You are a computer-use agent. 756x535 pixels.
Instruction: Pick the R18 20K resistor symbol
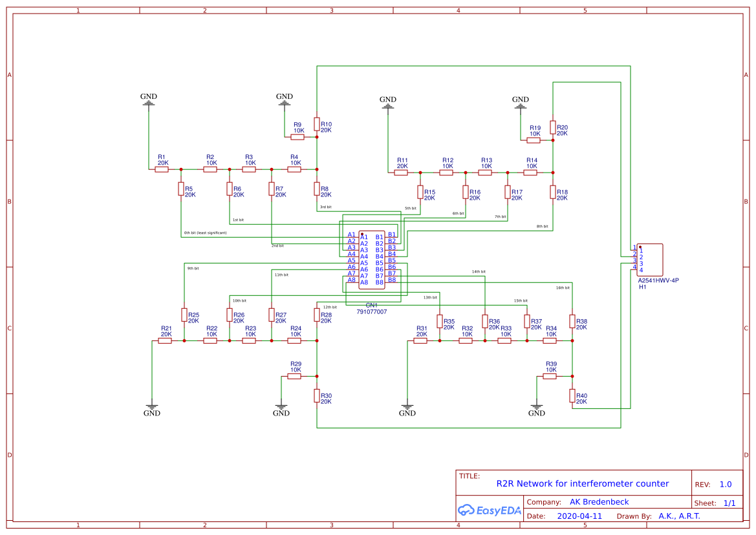coord(553,192)
